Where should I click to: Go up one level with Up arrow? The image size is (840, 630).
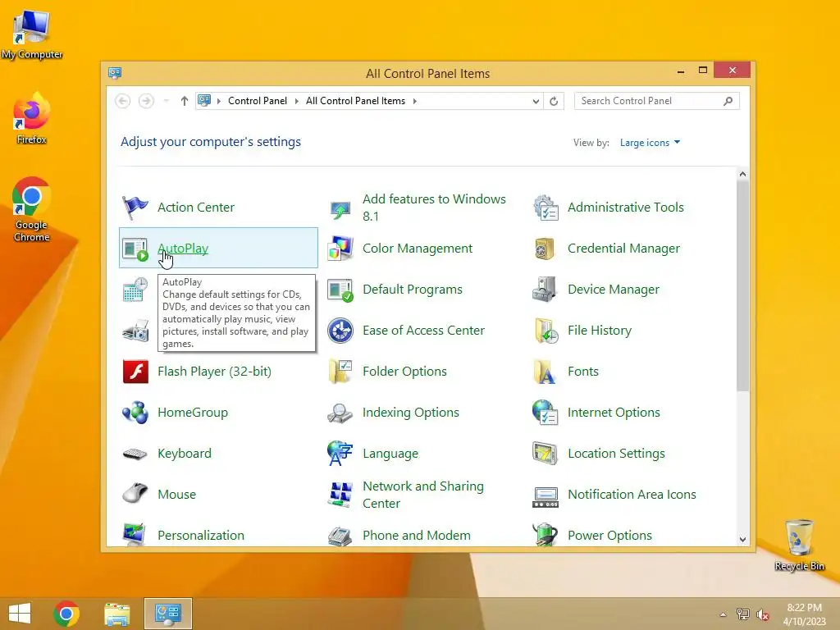pyautogui.click(x=185, y=101)
